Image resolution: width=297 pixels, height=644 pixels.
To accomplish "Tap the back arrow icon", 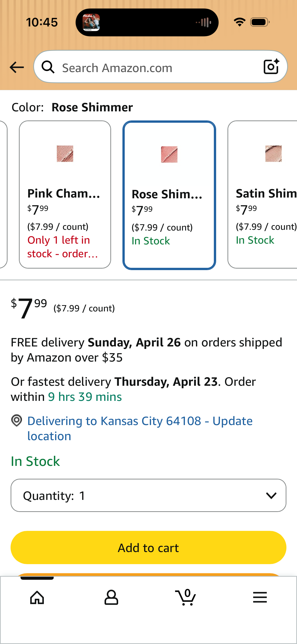I will pyautogui.click(x=17, y=68).
